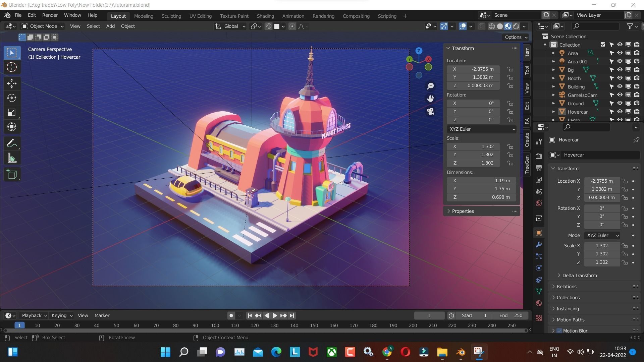Open the Material properties tab
The width and height of the screenshot is (644, 362).
539,303
